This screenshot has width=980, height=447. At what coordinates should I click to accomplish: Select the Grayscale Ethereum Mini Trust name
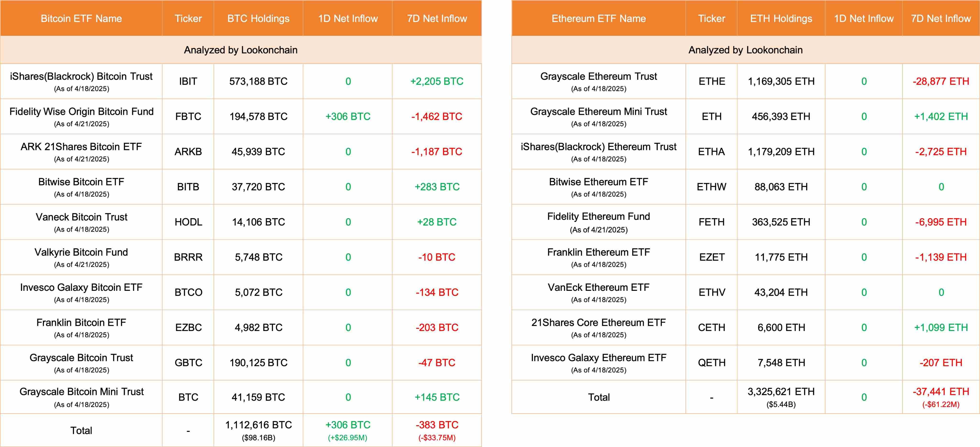[x=598, y=112]
